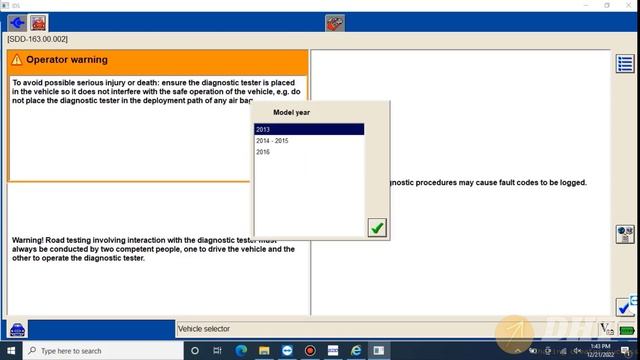
Task: Click the blue back arrow icon
Action: [x=17, y=23]
